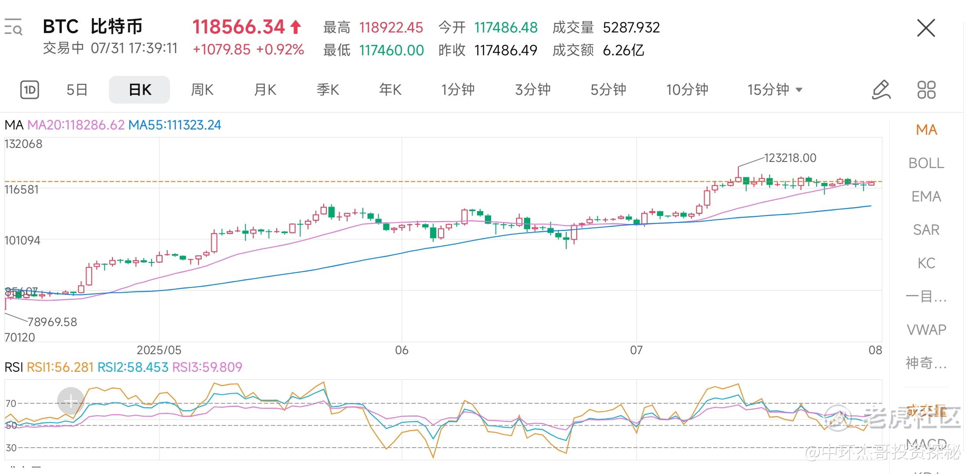The height and width of the screenshot is (474, 980).
Task: Enable the EMA indicator overlay
Action: point(926,197)
